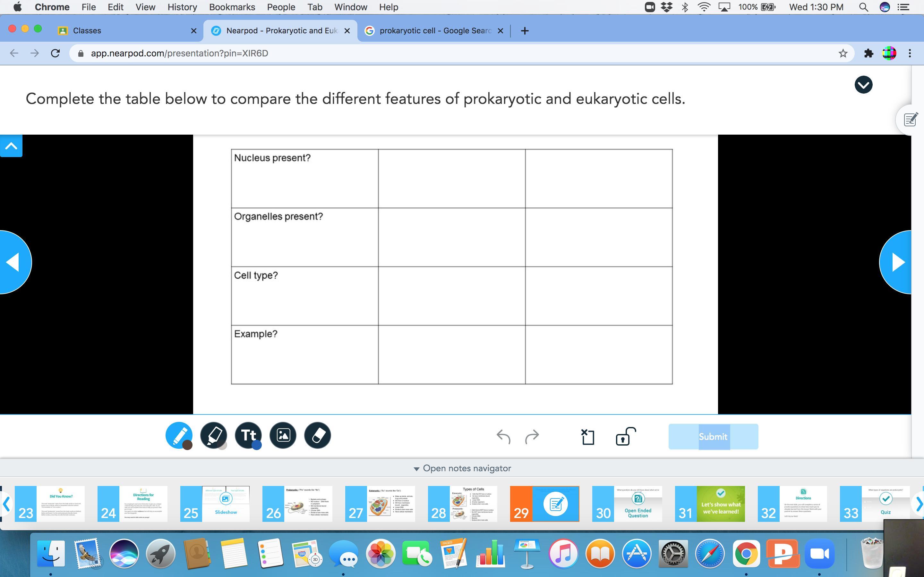This screenshot has width=924, height=577.
Task: Undo the last drawing action
Action: click(x=503, y=436)
